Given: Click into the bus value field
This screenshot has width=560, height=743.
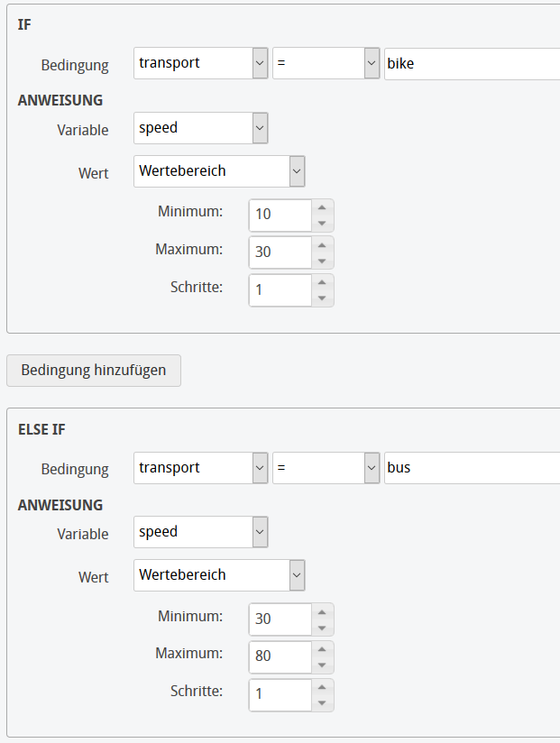Looking at the screenshot, I should (469, 467).
